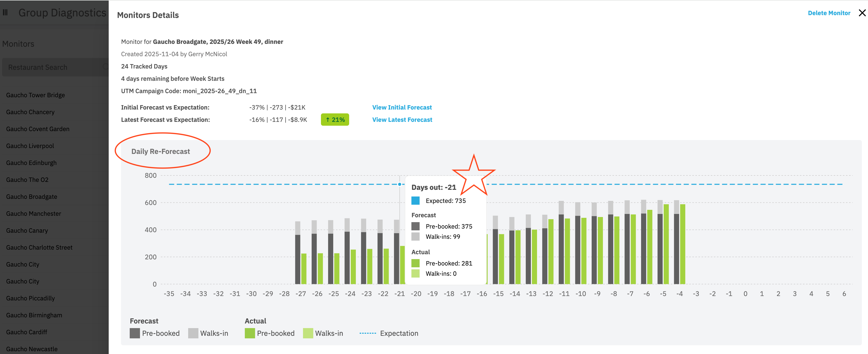Click the bar at day -4

(677, 250)
